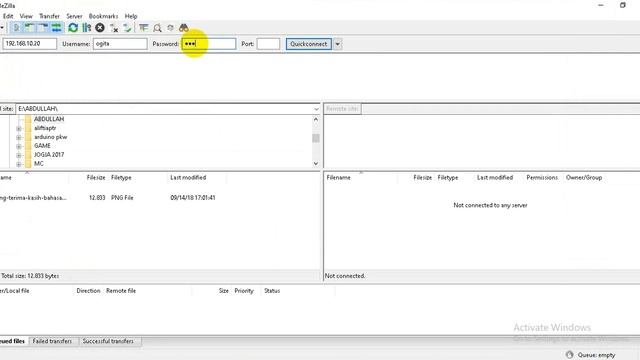Switch to the Successful transfers tab

108,341
